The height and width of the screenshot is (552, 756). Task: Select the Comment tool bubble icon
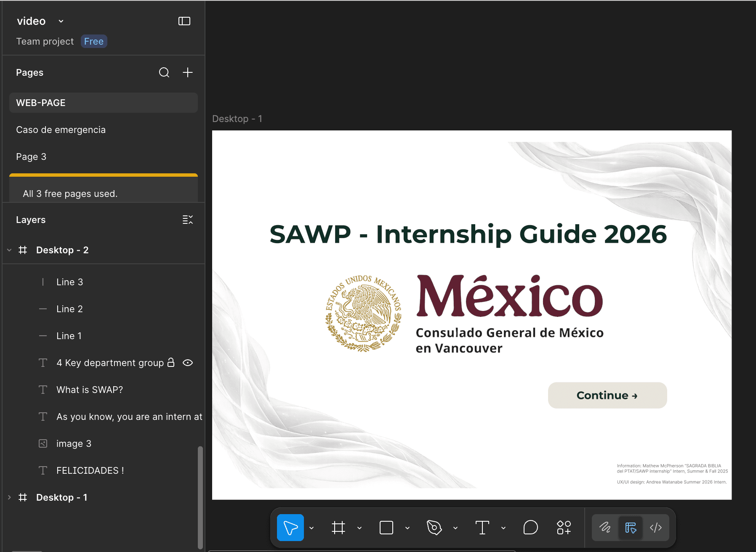point(530,528)
